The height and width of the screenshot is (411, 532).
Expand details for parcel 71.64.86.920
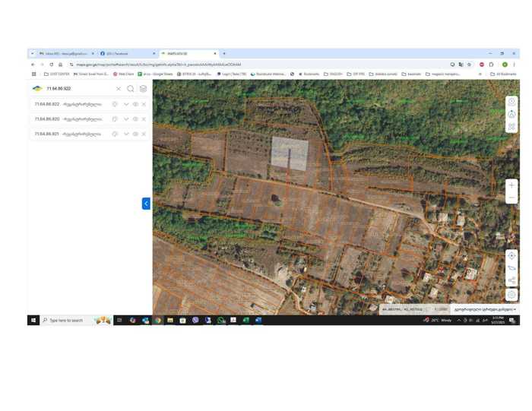(126, 119)
